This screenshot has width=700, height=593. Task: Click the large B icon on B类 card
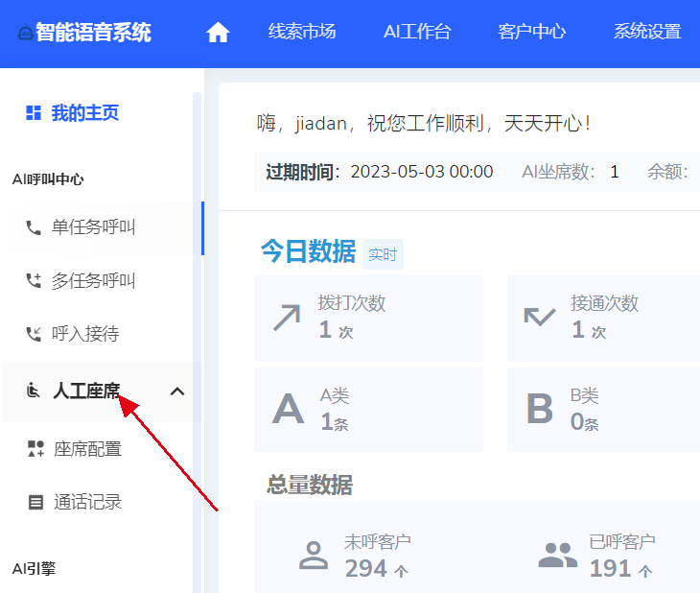540,409
